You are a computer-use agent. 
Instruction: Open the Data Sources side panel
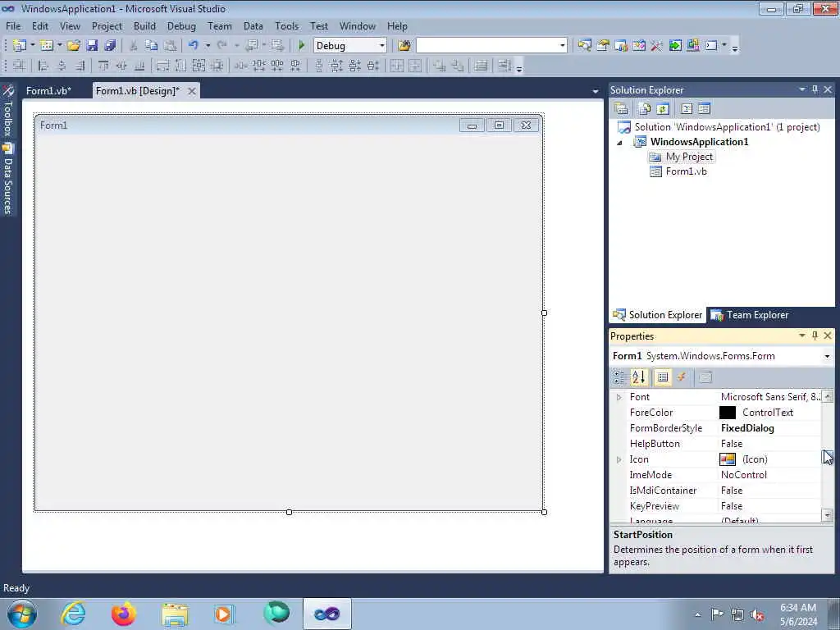point(8,180)
